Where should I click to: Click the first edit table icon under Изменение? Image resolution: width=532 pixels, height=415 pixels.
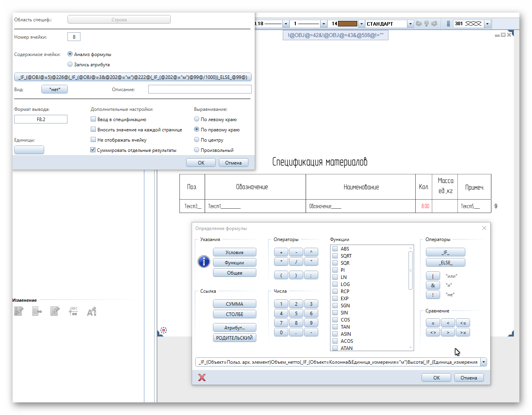coord(19,311)
